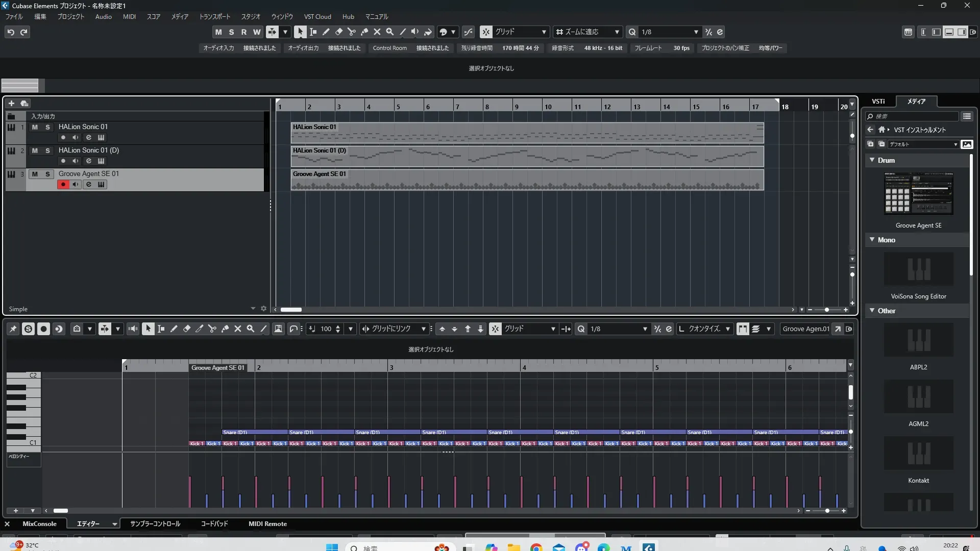Mute the HALion Sonic 01 track
Screen dimensions: 980x551
[35, 127]
